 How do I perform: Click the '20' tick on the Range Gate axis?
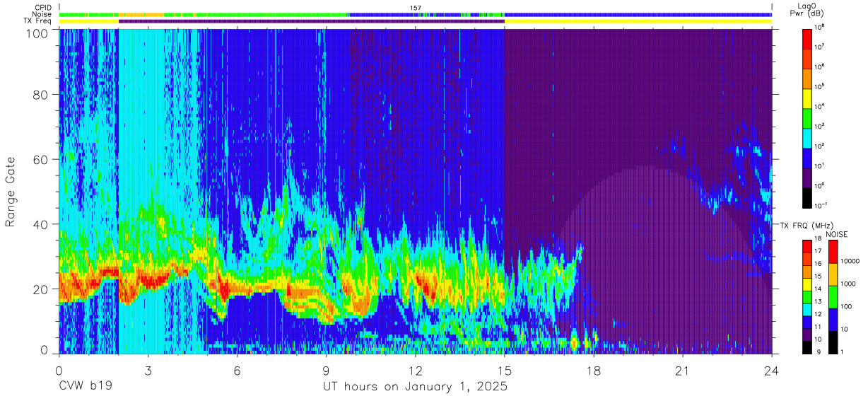pos(41,289)
